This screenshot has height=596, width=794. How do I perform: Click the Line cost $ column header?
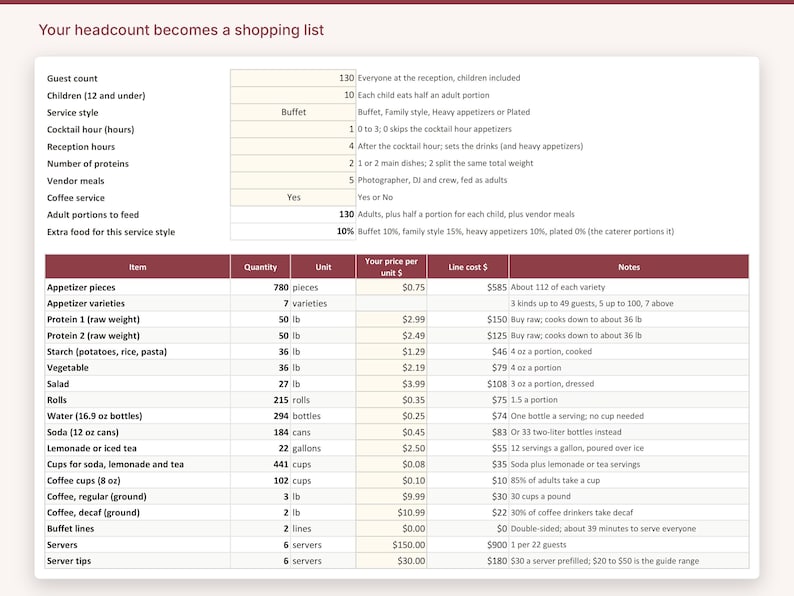[468, 267]
